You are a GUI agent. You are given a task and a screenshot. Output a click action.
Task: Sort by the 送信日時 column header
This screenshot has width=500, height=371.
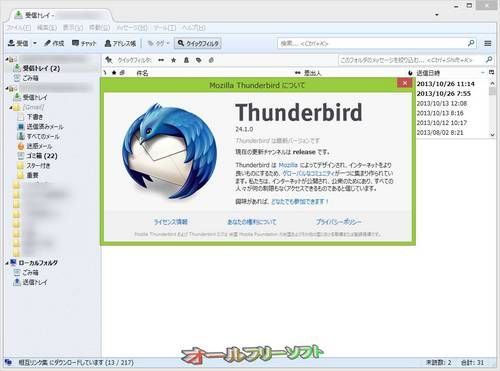click(x=428, y=73)
